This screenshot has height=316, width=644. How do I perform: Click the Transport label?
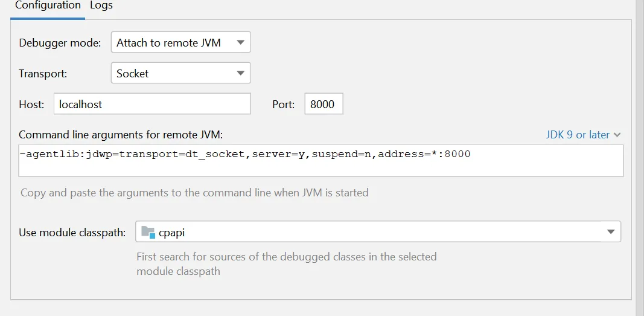coord(43,74)
